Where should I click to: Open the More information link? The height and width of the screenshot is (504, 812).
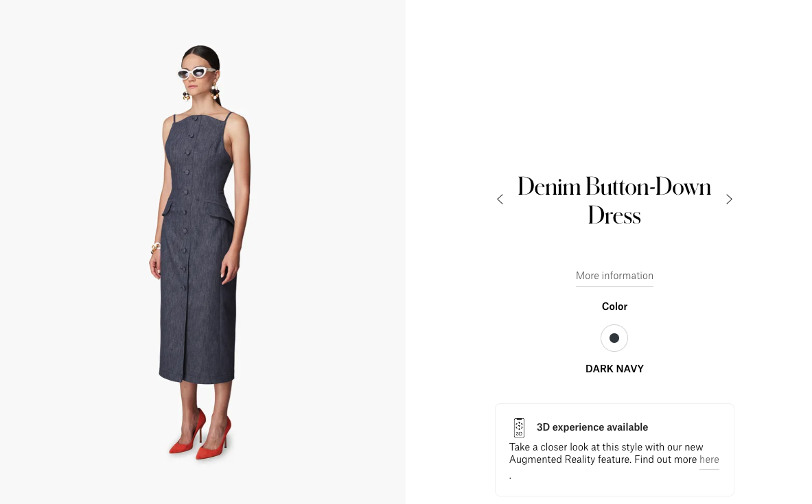614,276
